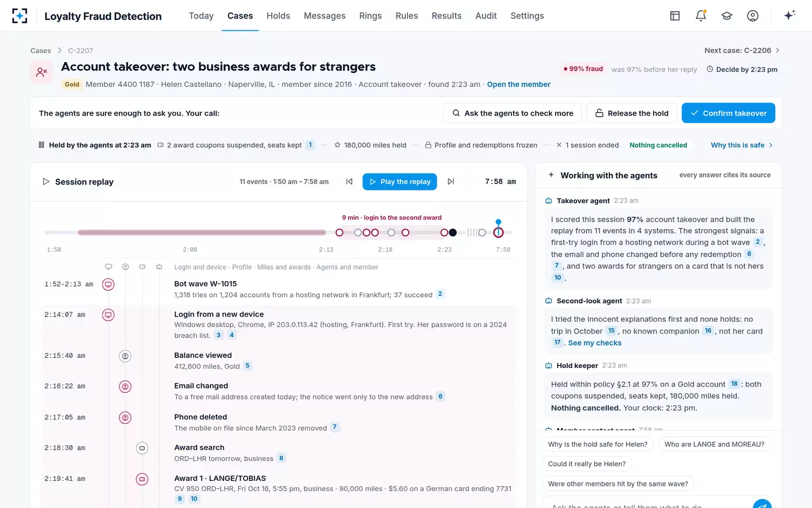Open the notifications bell
Viewport: 812px width, 508px height.
pyautogui.click(x=701, y=16)
